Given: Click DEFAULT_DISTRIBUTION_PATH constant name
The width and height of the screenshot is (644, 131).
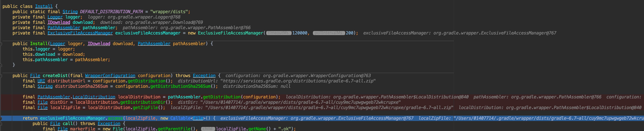Looking at the screenshot, I should 112,11.
